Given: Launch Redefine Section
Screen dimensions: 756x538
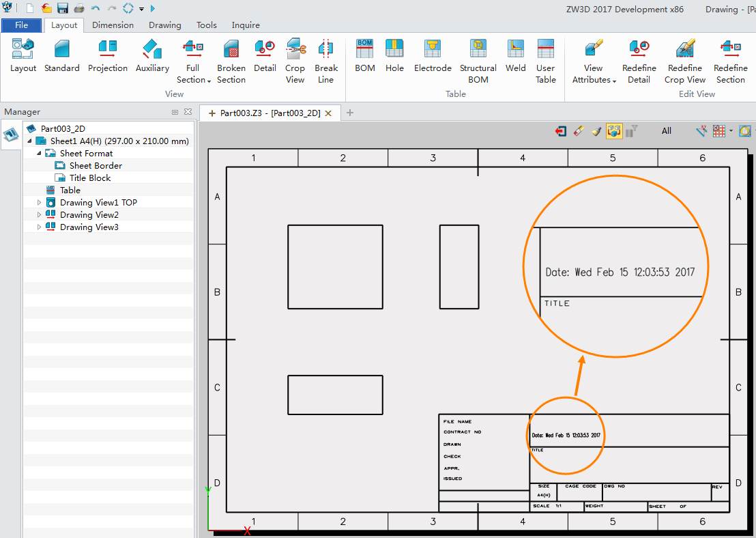Looking at the screenshot, I should coord(731,49).
